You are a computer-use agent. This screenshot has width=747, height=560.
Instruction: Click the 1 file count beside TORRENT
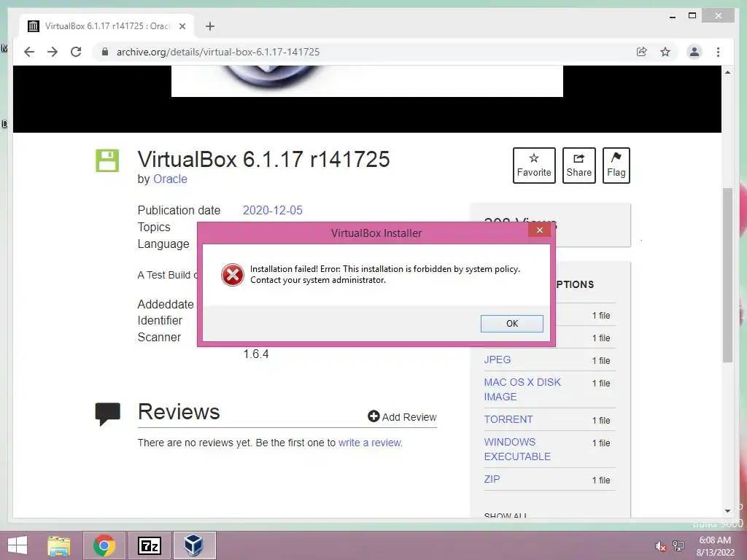(601, 421)
